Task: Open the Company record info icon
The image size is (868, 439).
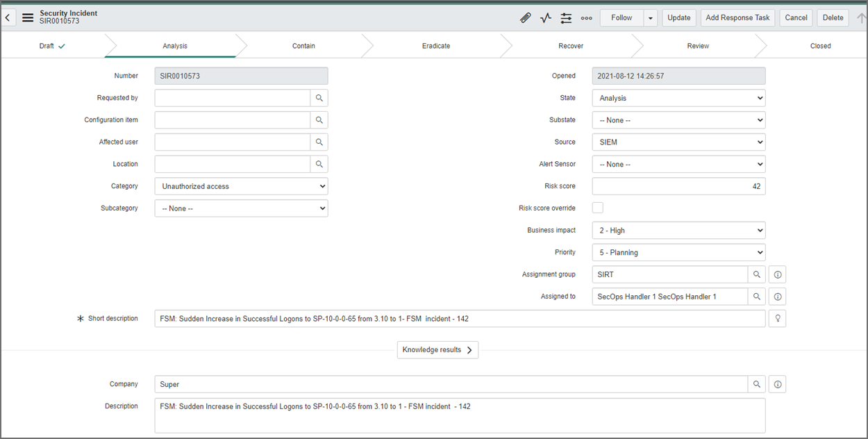Action: point(777,383)
